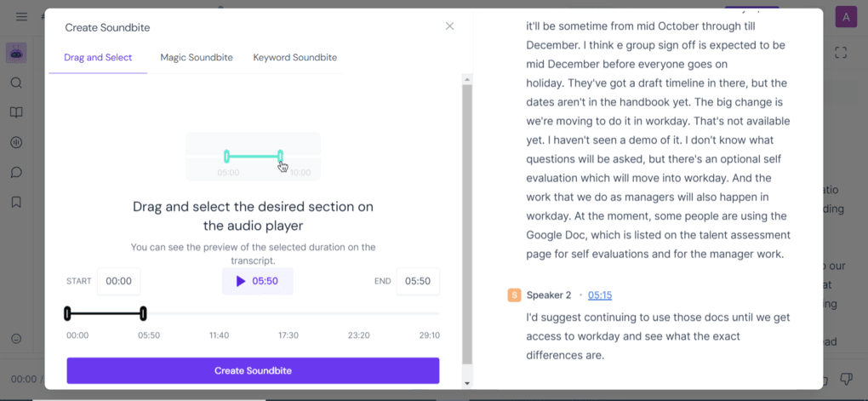Switch to the Keyword Soundbite tab

click(x=294, y=57)
